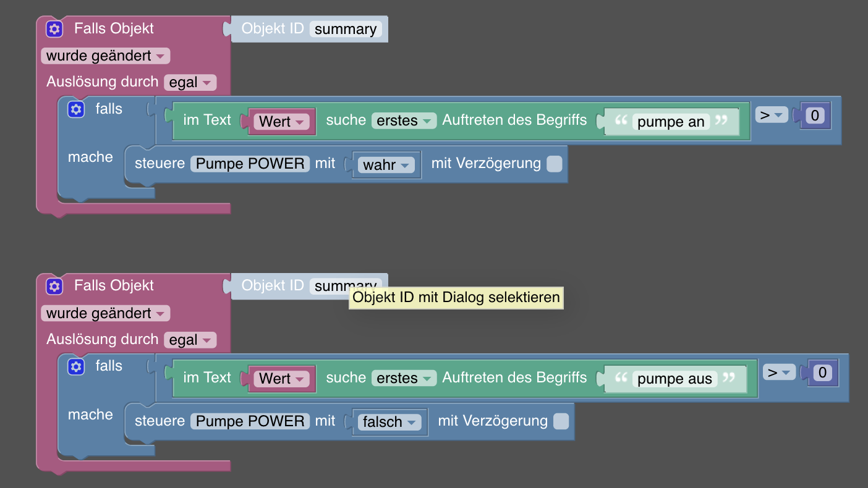
Task: Toggle delay checkbox in 'falsch' steuere block
Action: 561,421
